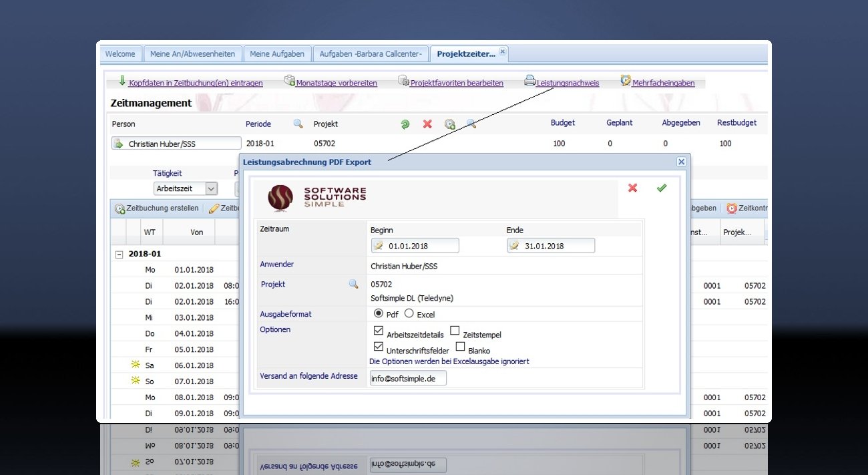This screenshot has height=475, width=868.
Task: Select the Mi 03.01.2018 row
Action: pyautogui.click(x=175, y=317)
